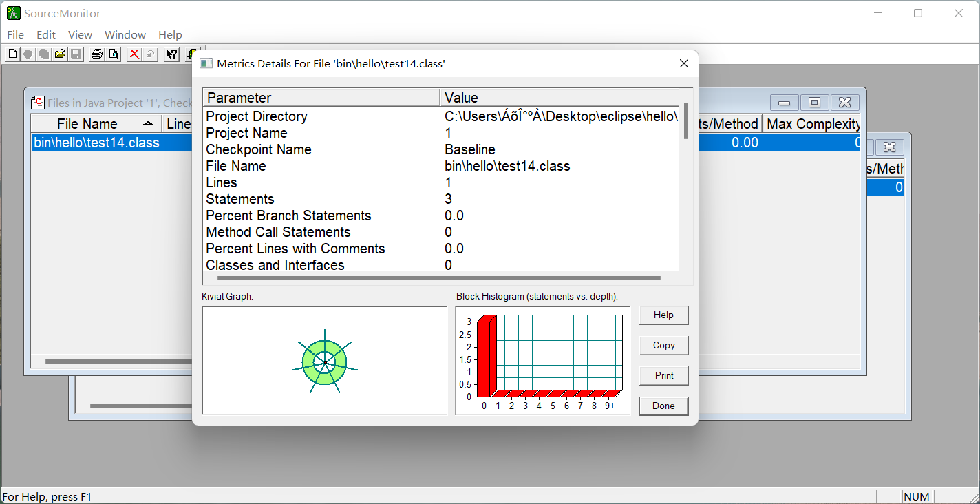Click the Value column header

tap(560, 98)
